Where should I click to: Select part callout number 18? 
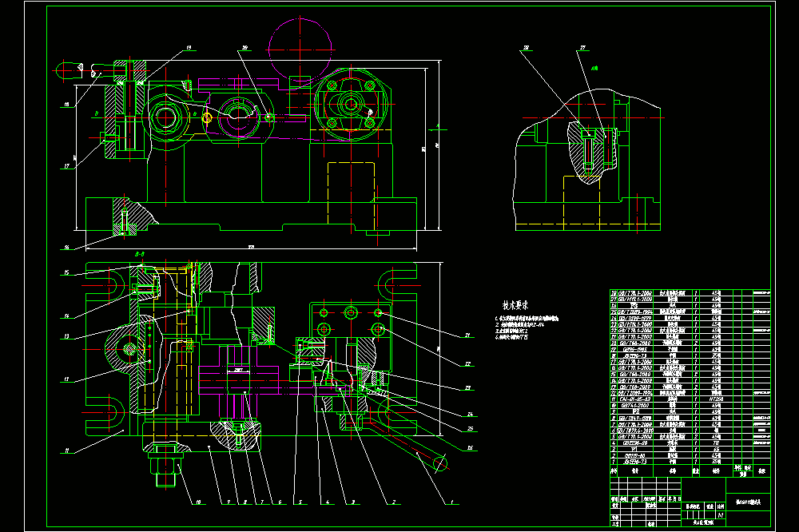pos(66,105)
